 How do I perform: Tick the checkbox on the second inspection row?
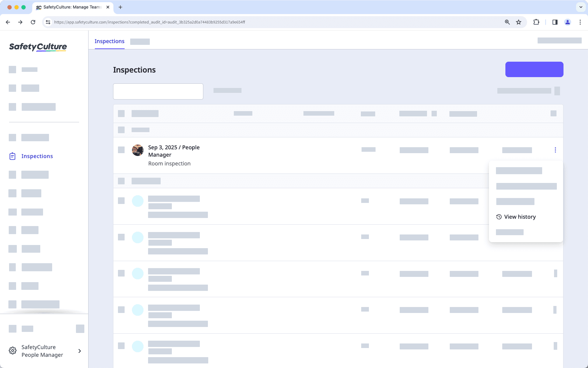[x=121, y=200]
